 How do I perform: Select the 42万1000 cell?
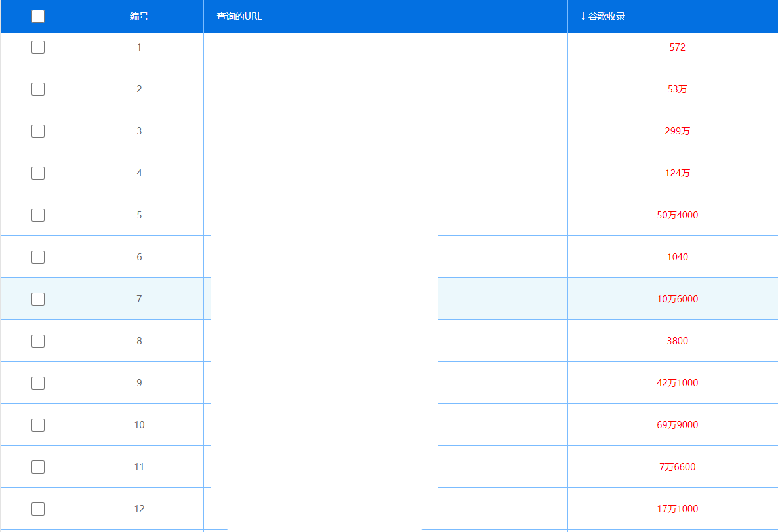[x=677, y=383]
